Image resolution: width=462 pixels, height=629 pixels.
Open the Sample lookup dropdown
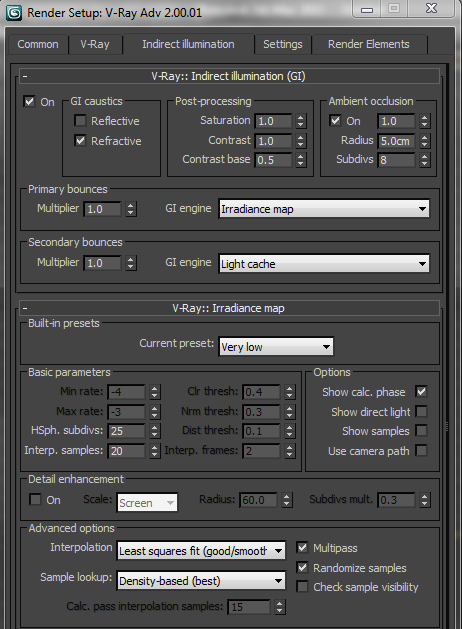[201, 581]
